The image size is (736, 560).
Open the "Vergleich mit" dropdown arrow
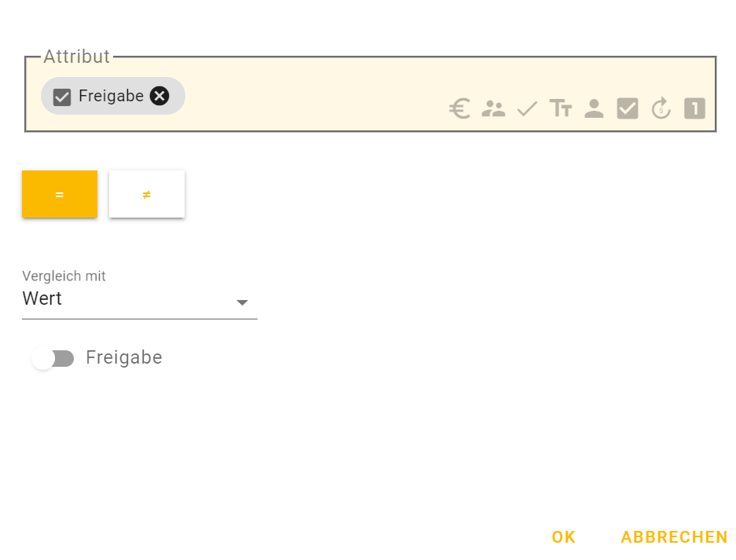(x=242, y=302)
